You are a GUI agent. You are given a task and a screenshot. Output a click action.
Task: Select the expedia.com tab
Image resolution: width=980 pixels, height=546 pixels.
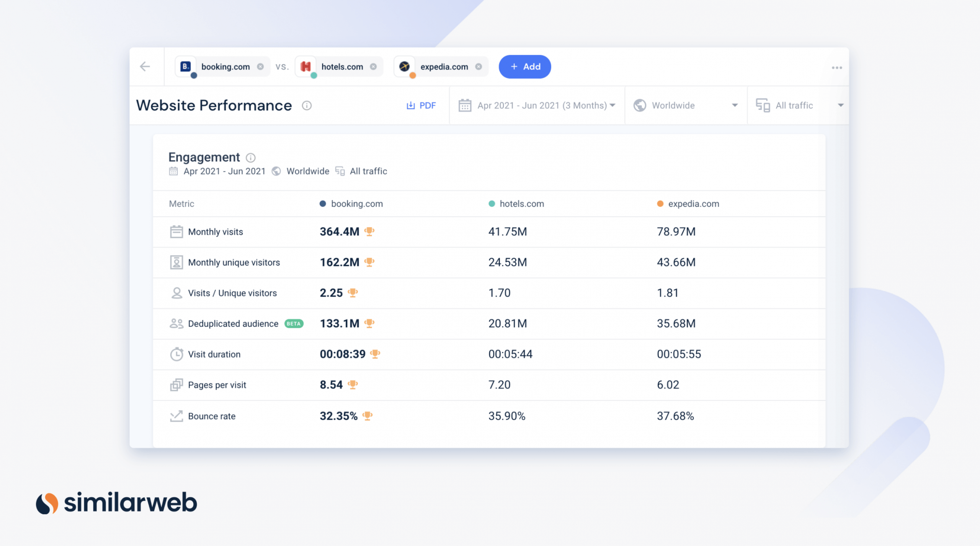[441, 67]
